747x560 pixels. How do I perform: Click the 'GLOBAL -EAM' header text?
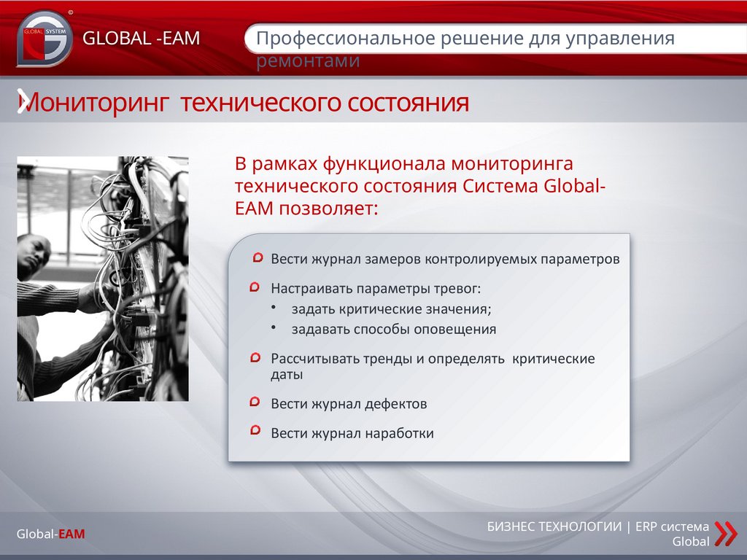[x=141, y=38]
